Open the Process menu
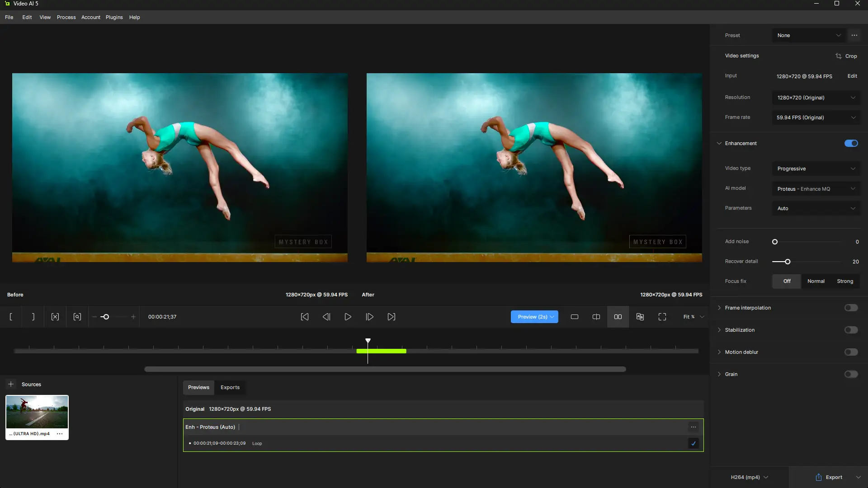 click(x=66, y=17)
